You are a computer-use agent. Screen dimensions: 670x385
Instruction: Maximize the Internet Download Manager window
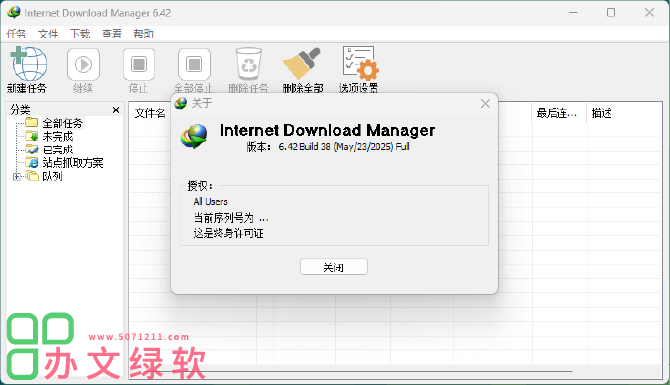click(x=611, y=12)
